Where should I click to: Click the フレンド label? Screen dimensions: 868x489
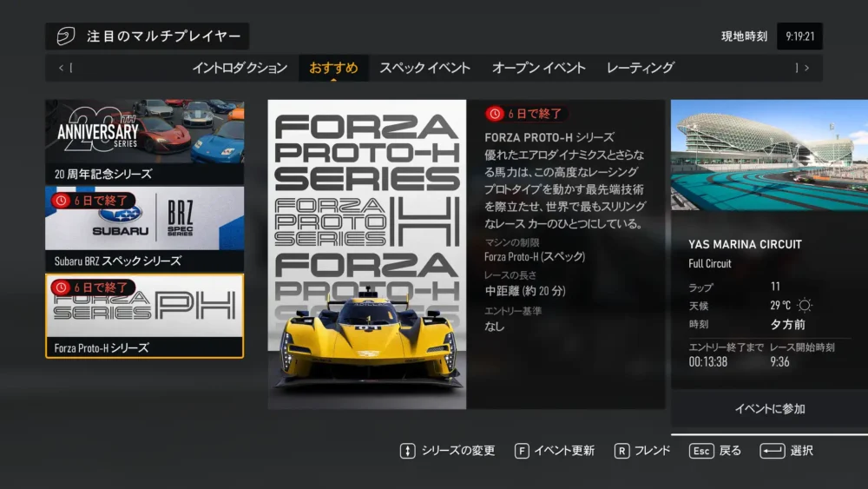tap(652, 451)
